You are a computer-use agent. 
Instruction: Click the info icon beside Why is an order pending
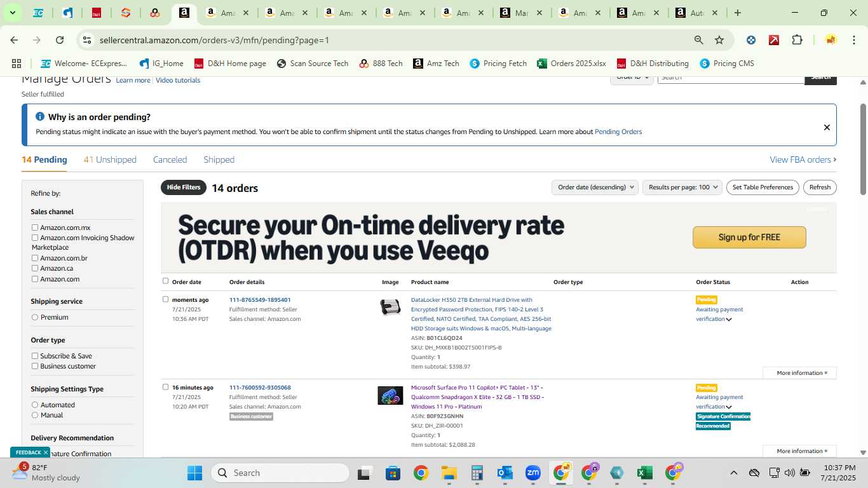40,117
